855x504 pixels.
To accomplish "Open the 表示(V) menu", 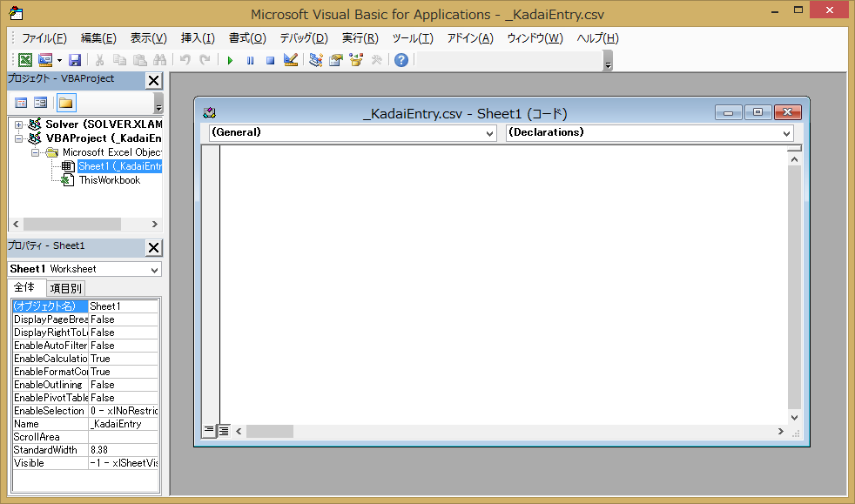I will (148, 38).
